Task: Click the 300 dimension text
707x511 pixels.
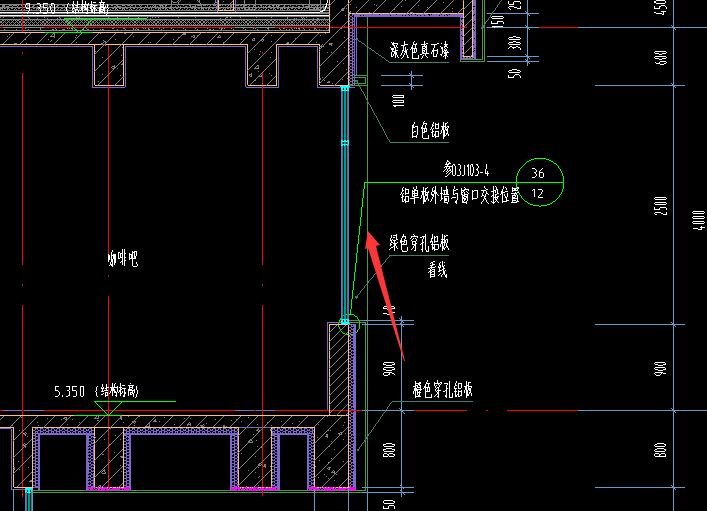Action: click(x=513, y=42)
